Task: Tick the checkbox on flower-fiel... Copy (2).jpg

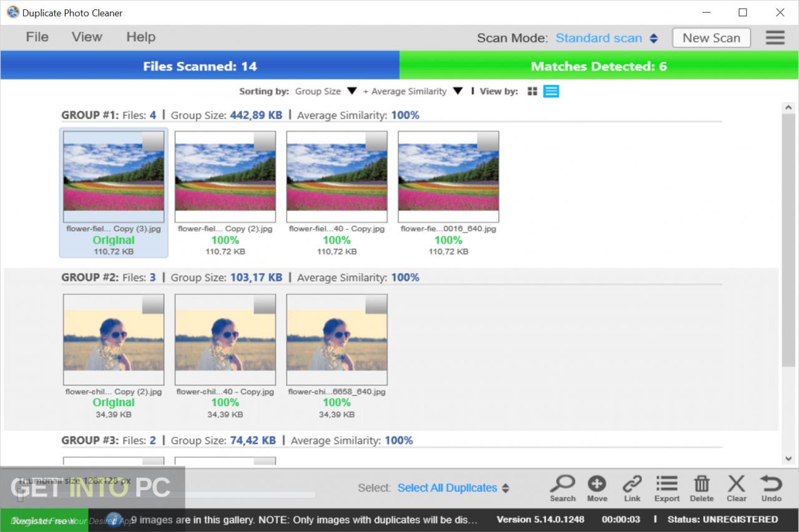Action: click(265, 141)
